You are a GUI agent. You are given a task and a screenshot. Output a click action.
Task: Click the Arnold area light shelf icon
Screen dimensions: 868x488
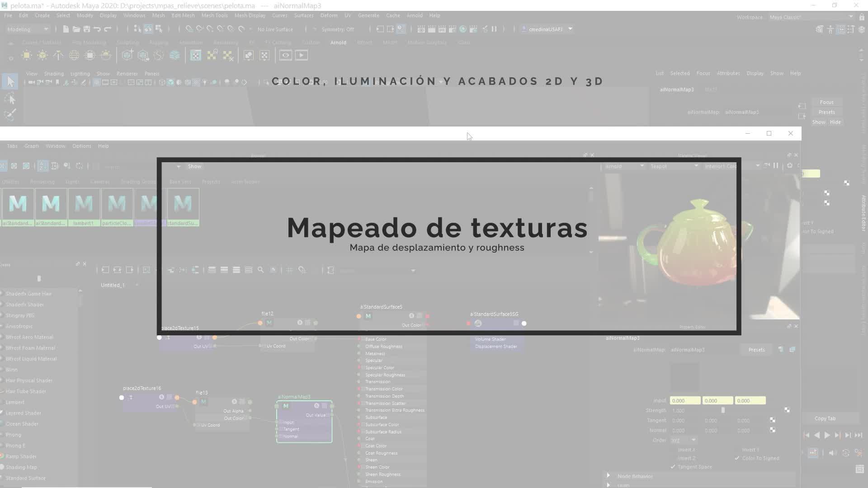point(27,55)
